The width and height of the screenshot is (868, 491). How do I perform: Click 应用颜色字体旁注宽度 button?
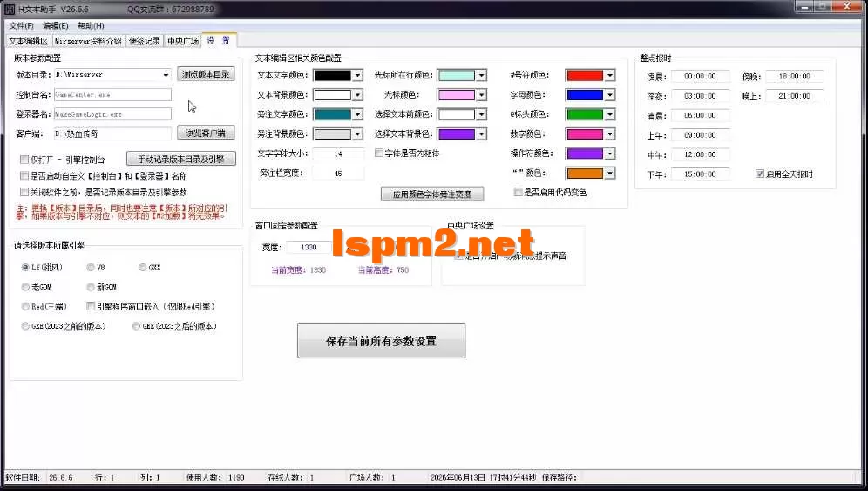[431, 194]
